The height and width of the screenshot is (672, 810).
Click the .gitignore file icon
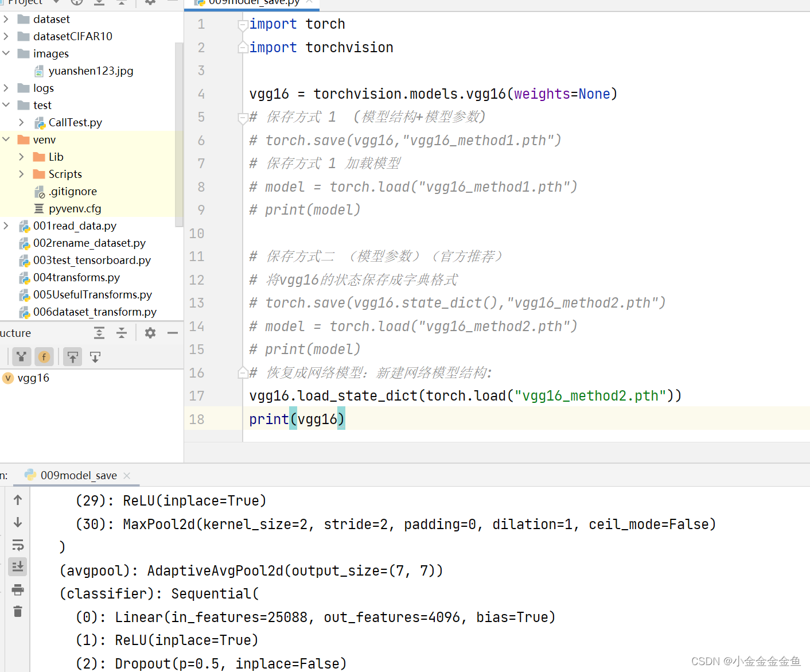[x=39, y=192]
